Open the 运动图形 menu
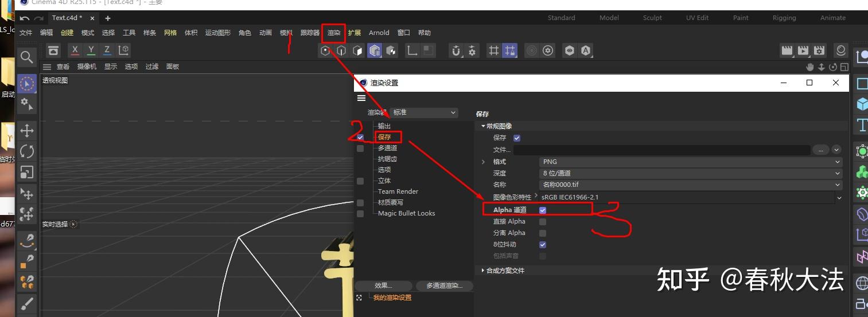 tap(218, 33)
